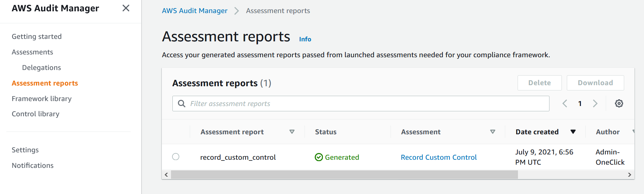Open Control library in sidebar
The height and width of the screenshot is (194, 644).
[x=35, y=114]
